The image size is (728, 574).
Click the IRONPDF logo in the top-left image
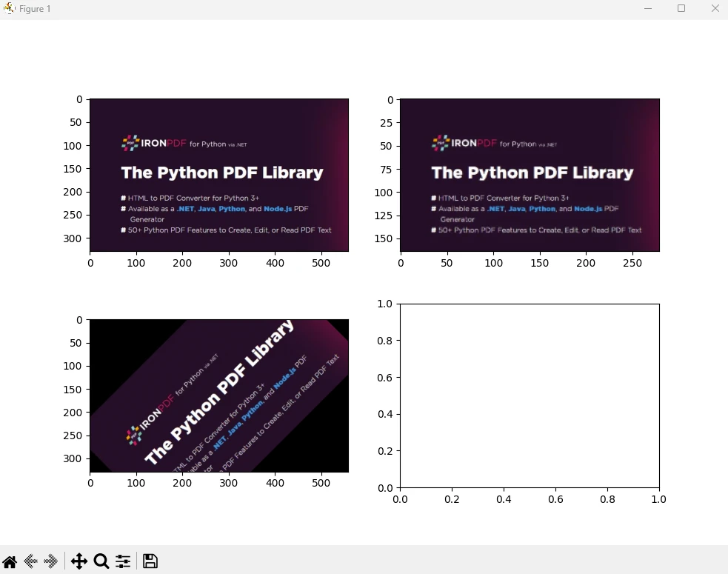[153, 143]
